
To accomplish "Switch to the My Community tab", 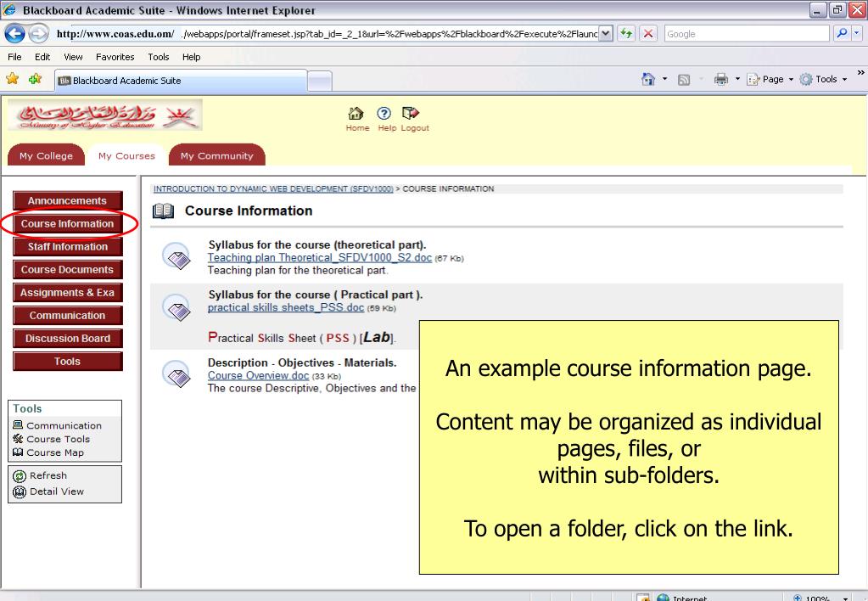I will pos(216,155).
